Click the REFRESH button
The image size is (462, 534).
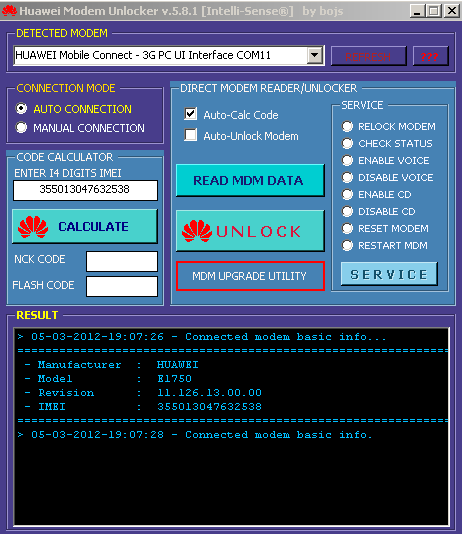(x=369, y=56)
